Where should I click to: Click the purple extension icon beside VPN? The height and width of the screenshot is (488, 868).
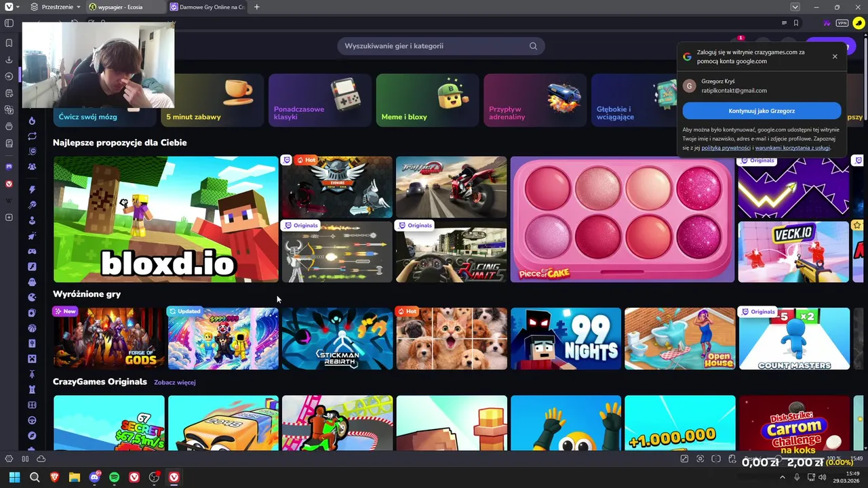(x=827, y=23)
